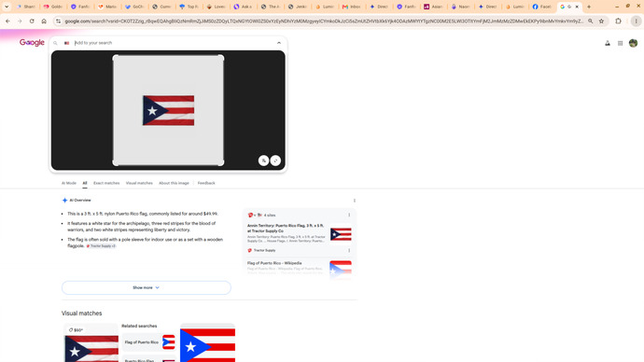
Task: Open Flag of Puerto Rico Wikipedia link
Action: coord(274,263)
